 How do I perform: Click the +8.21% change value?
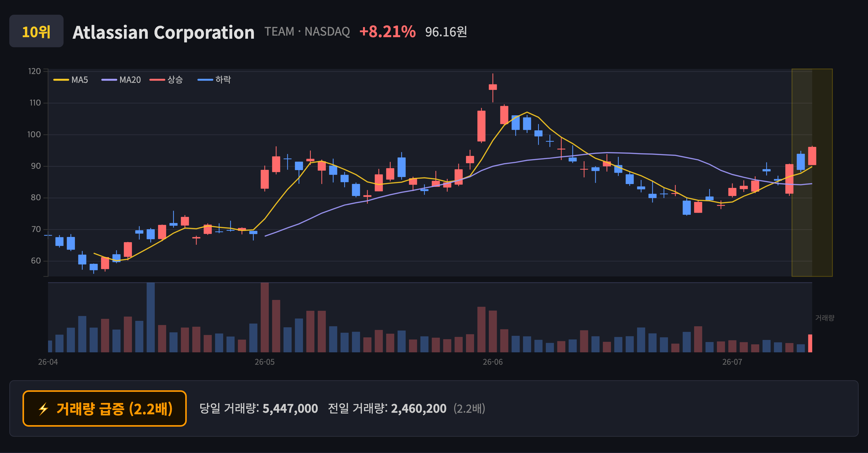[387, 32]
